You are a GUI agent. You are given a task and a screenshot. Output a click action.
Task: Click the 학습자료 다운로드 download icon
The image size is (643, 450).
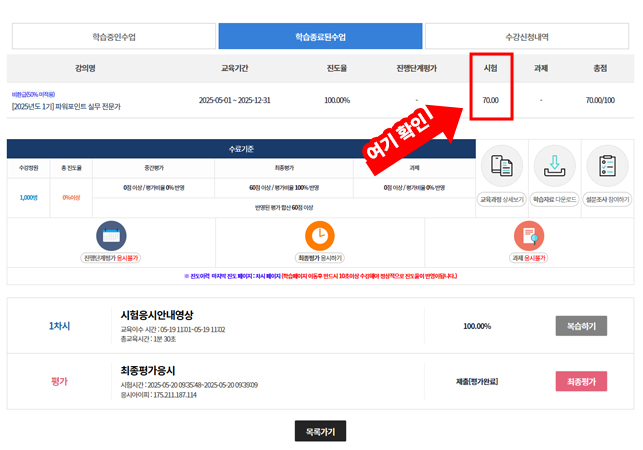554,168
